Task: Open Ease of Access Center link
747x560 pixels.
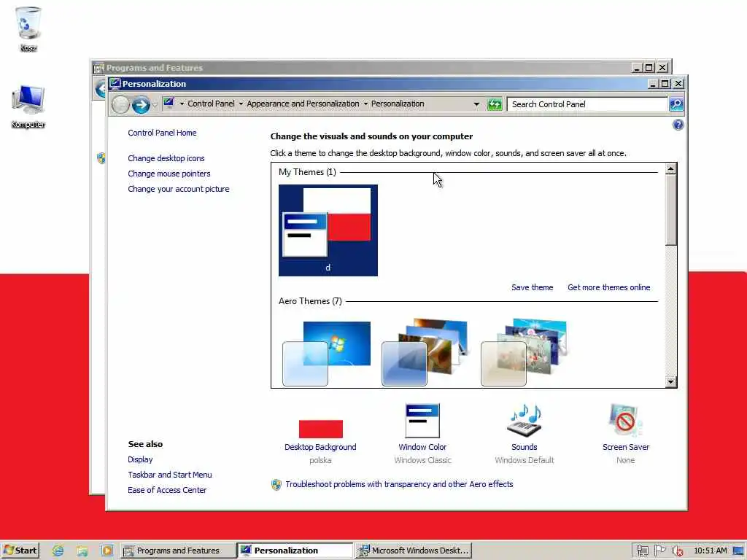Action: pyautogui.click(x=167, y=490)
